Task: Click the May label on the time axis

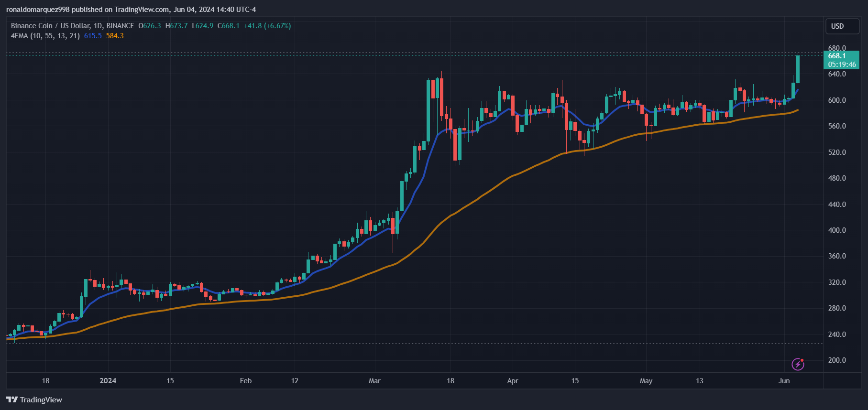Action: click(x=646, y=381)
